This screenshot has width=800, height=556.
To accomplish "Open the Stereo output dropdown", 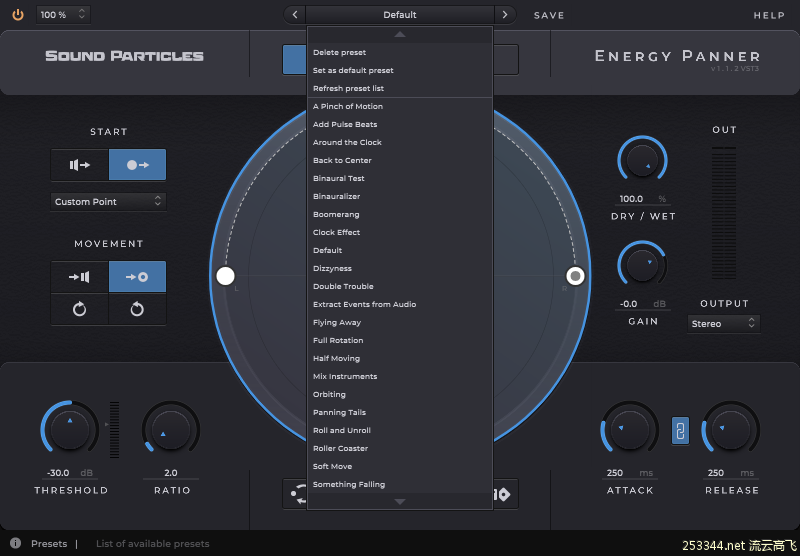I will (723, 323).
